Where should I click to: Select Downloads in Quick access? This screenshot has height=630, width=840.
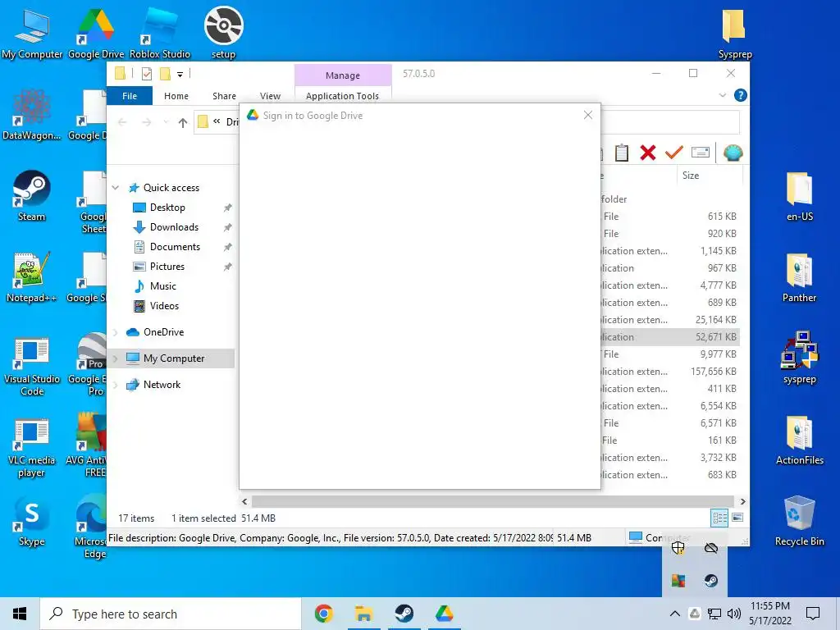point(174,227)
